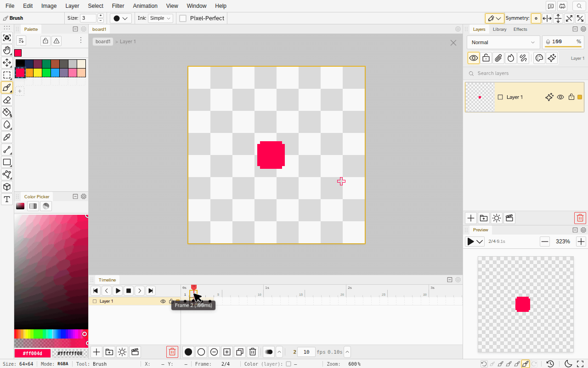588x368 pixels.
Task: Hide Layer 1 using its eye in Layers panel
Action: (560, 97)
